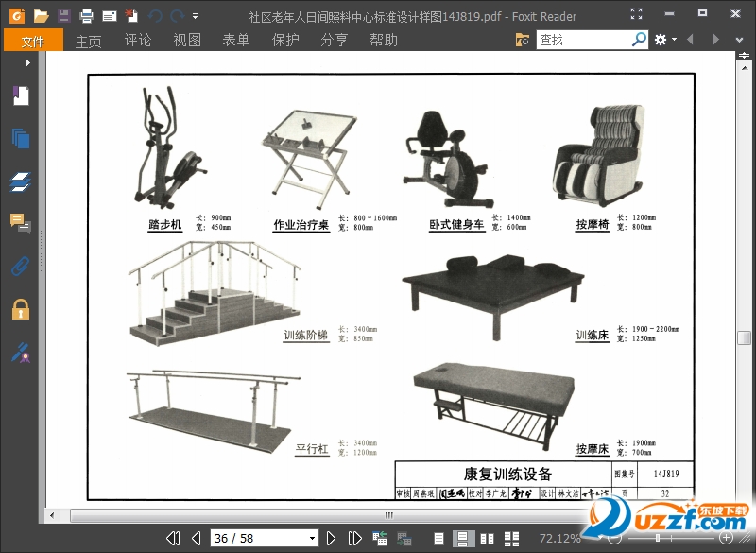The width and height of the screenshot is (756, 553).
Task: Open the 文件 menu
Action: (x=33, y=40)
